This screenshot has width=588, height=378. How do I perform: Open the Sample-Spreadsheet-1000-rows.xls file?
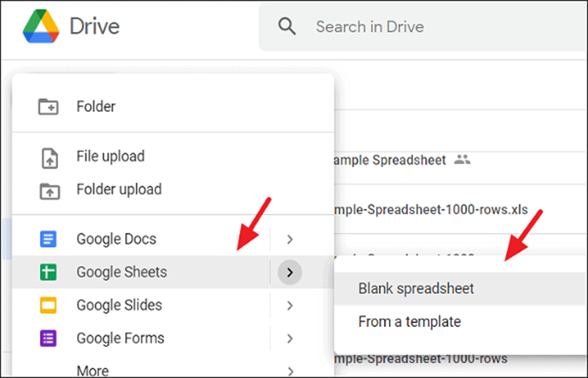(x=430, y=209)
